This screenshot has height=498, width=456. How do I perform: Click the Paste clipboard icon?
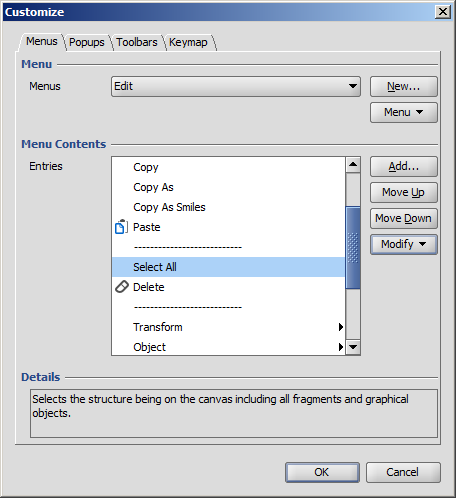point(121,227)
